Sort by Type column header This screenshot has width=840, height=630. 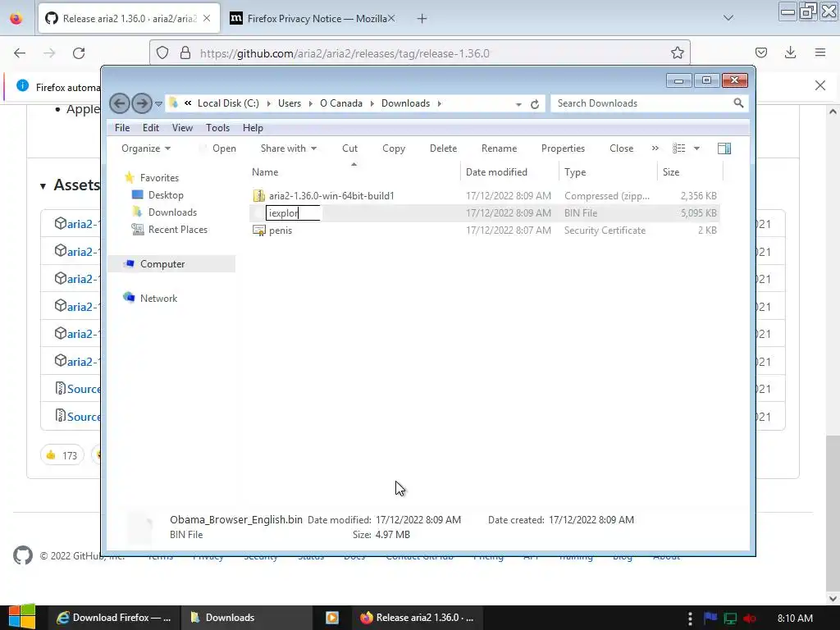point(608,172)
